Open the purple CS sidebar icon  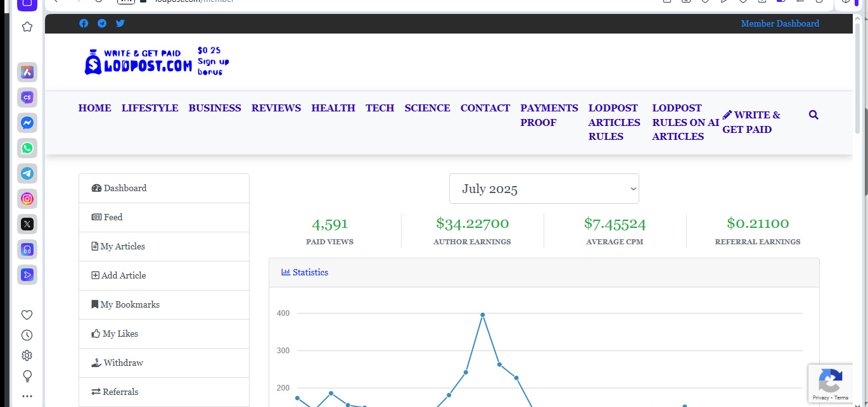[x=27, y=97]
